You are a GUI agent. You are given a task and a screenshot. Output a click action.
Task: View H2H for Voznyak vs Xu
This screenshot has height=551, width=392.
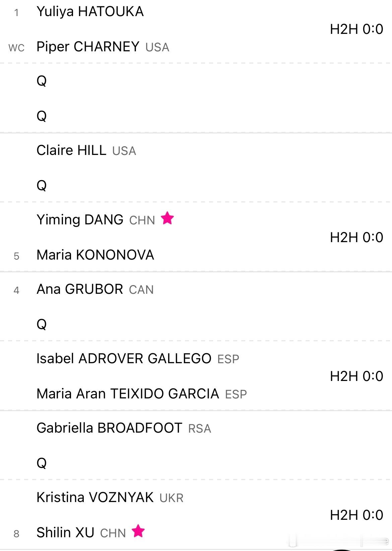click(x=356, y=515)
